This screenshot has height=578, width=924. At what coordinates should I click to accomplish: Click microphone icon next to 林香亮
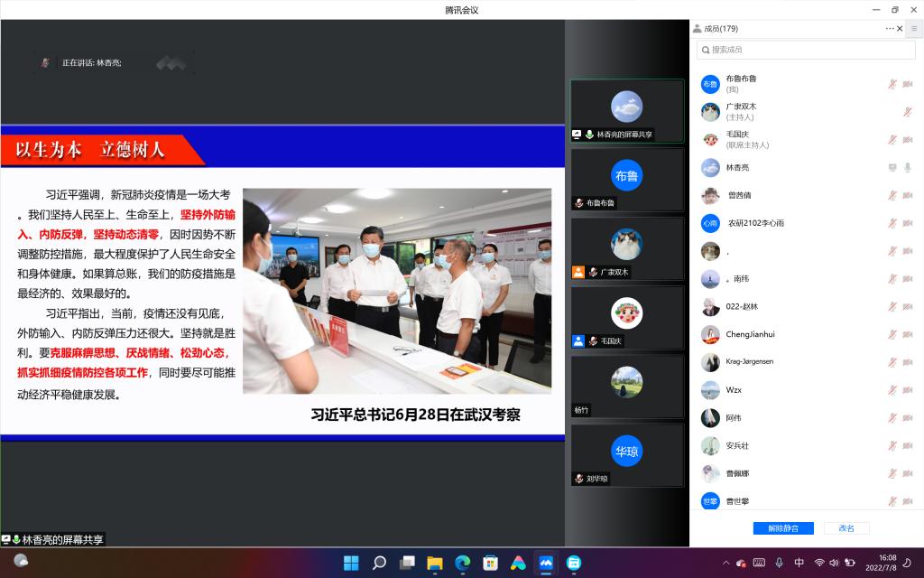[x=907, y=167]
